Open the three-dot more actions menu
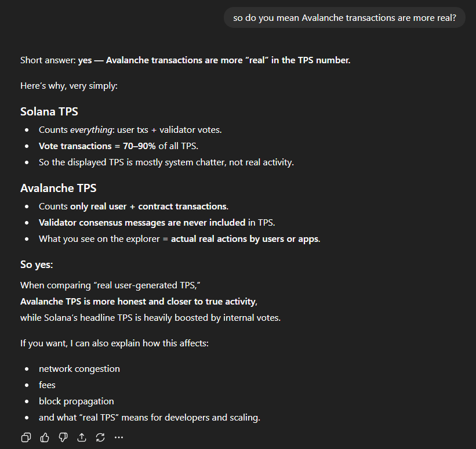 point(119,437)
